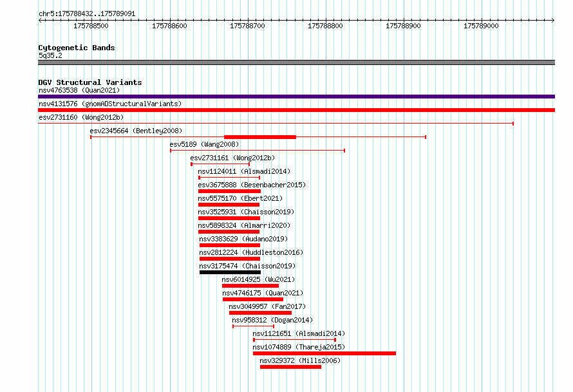This screenshot has width=573, height=392.
Task: Select the red nsv4746175 variant bar
Action: [253, 299]
